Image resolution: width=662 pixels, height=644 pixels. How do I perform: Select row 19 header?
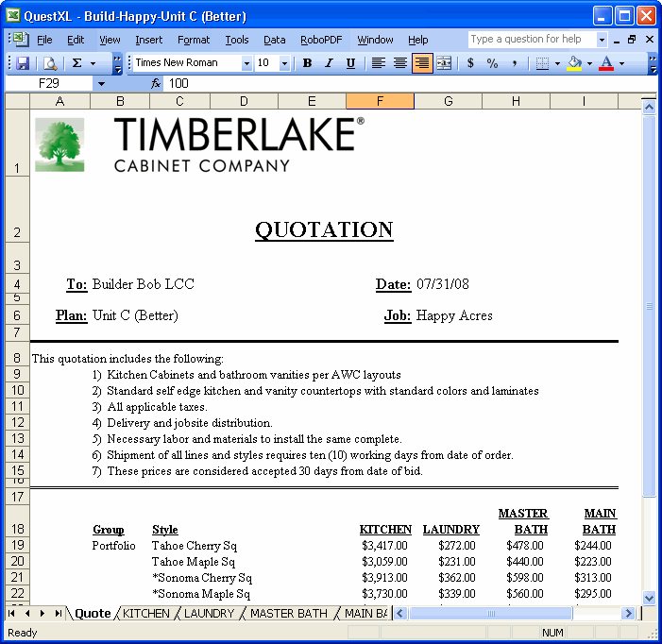[x=17, y=545]
